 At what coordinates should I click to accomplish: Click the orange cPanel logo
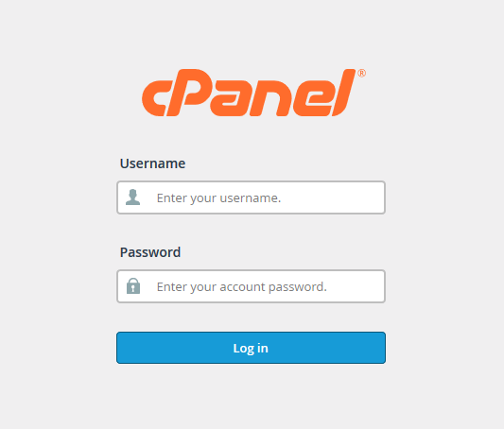(253, 93)
